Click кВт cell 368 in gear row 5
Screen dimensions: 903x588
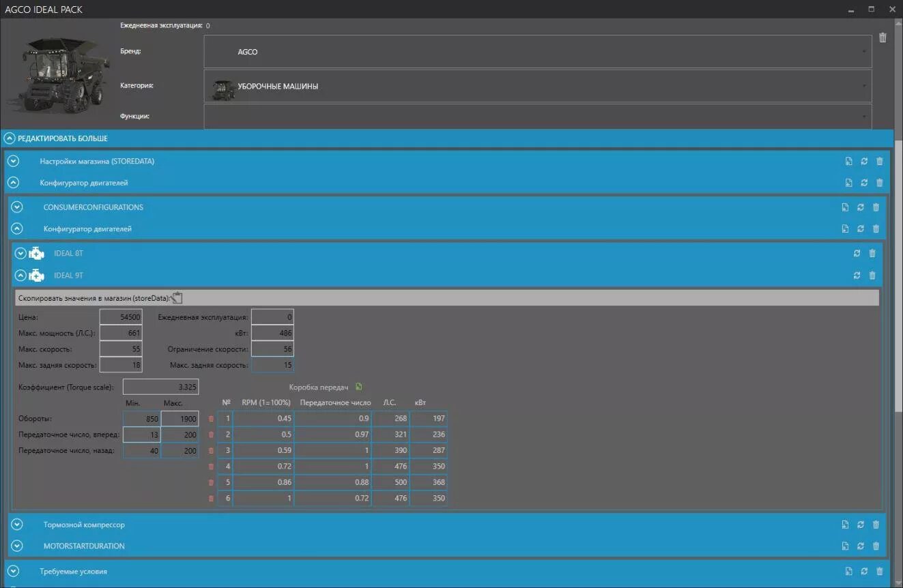click(429, 482)
